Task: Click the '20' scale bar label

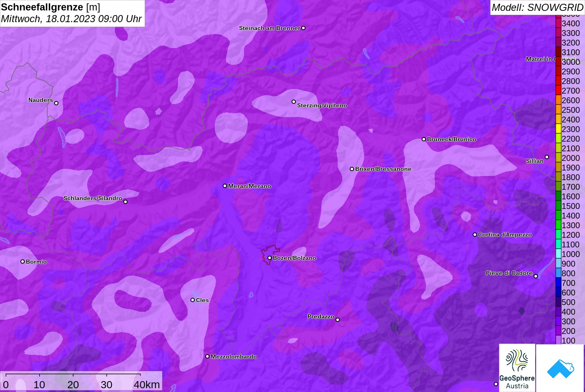Action: [73, 385]
